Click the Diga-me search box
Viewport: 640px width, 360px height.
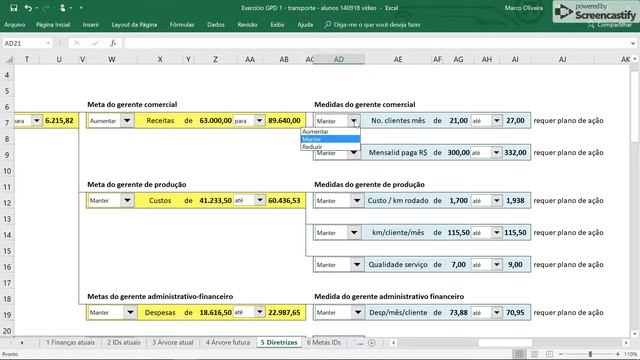373,24
